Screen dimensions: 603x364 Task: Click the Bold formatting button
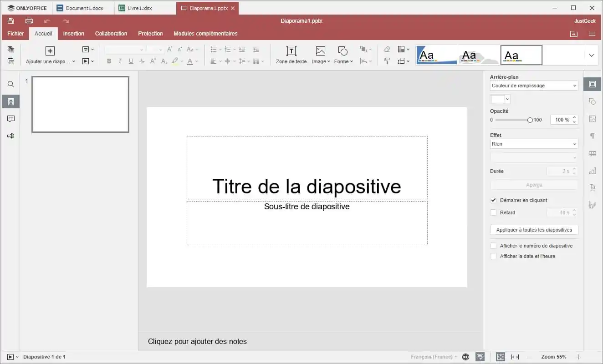click(x=109, y=61)
